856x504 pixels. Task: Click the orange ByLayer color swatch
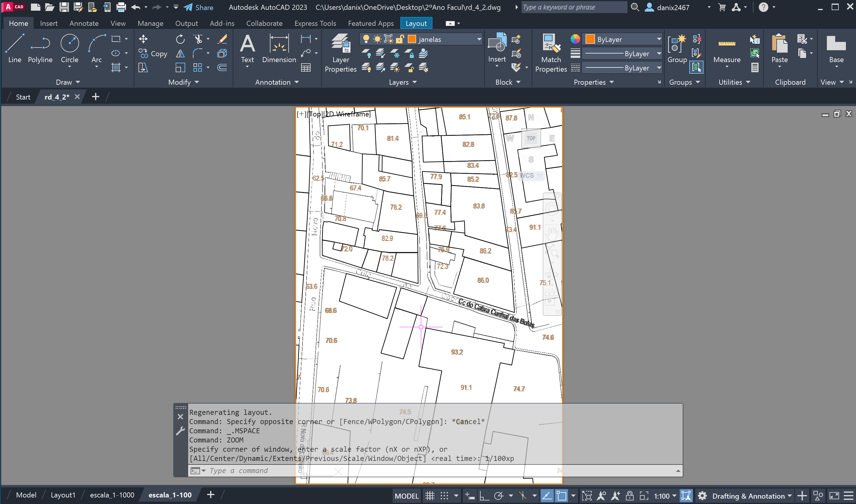coord(590,40)
